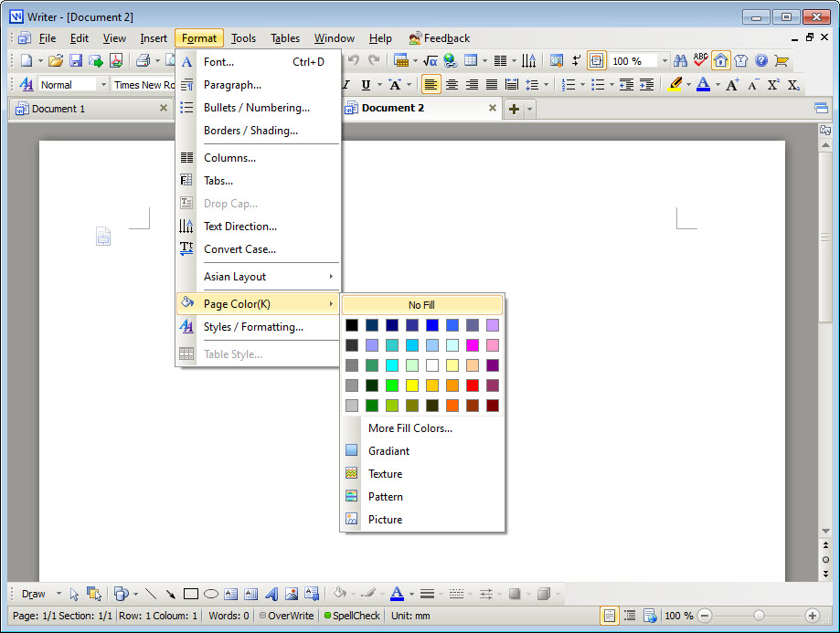Viewport: 840px width, 633px height.
Task: Open the Paragraph... menu entry
Action: coord(232,85)
